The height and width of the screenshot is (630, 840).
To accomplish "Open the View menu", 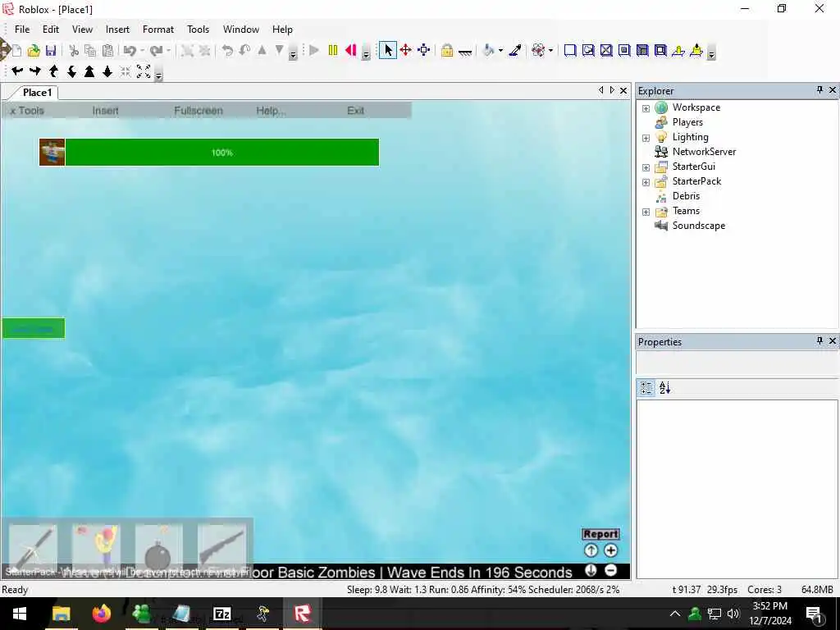I will click(83, 30).
